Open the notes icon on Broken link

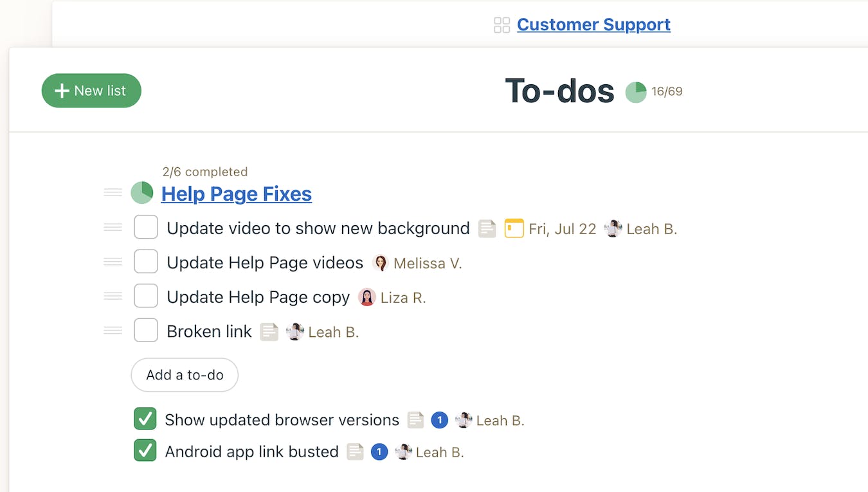[x=269, y=331]
